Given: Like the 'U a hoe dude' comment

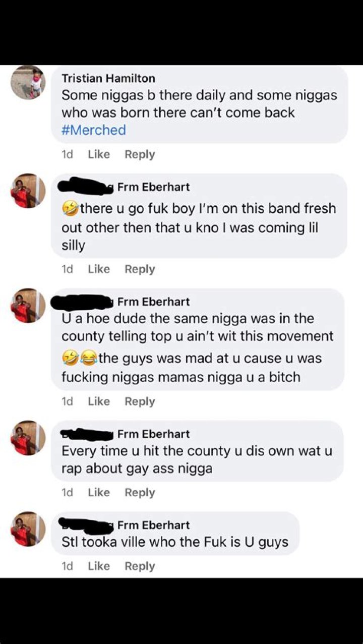Looking at the screenshot, I should [99, 401].
